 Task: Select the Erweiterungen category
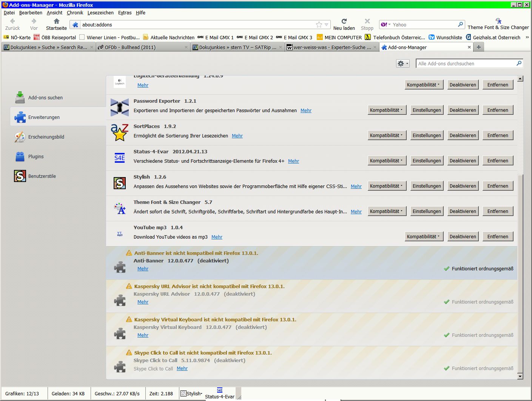[x=58, y=117]
